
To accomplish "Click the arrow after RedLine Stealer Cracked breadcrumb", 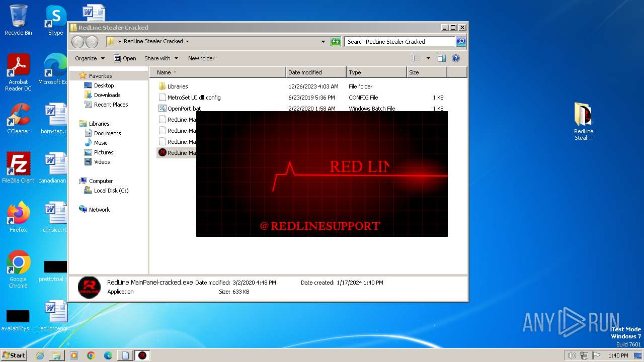I will click(x=188, y=42).
